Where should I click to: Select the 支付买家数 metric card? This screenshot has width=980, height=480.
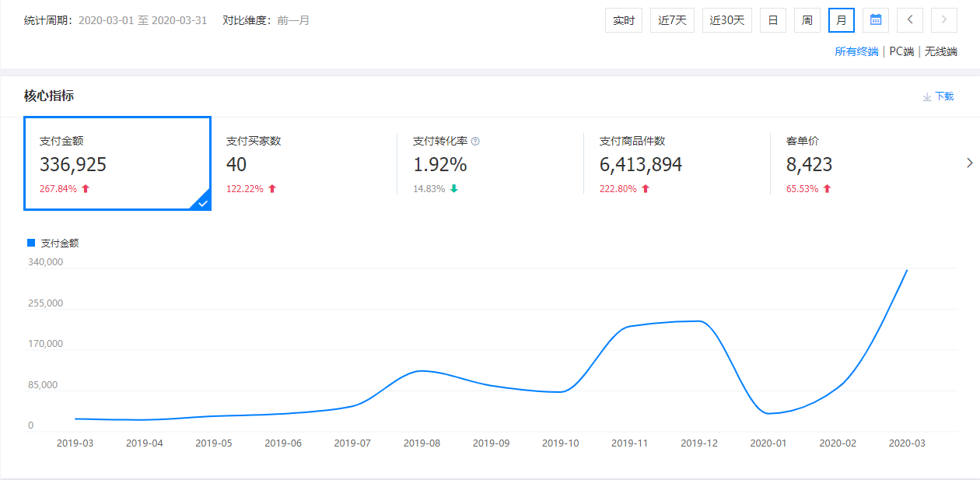point(303,163)
